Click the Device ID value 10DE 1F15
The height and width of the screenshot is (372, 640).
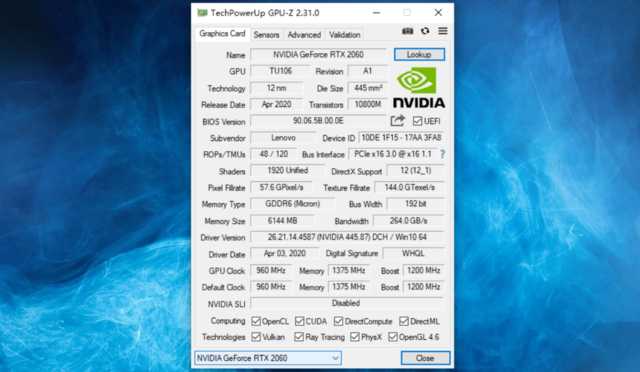pos(401,138)
